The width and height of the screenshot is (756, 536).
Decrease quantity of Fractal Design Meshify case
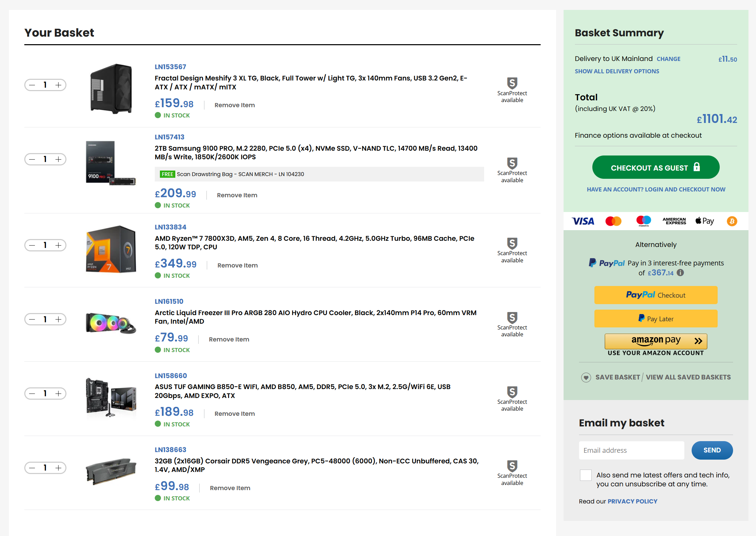32,85
